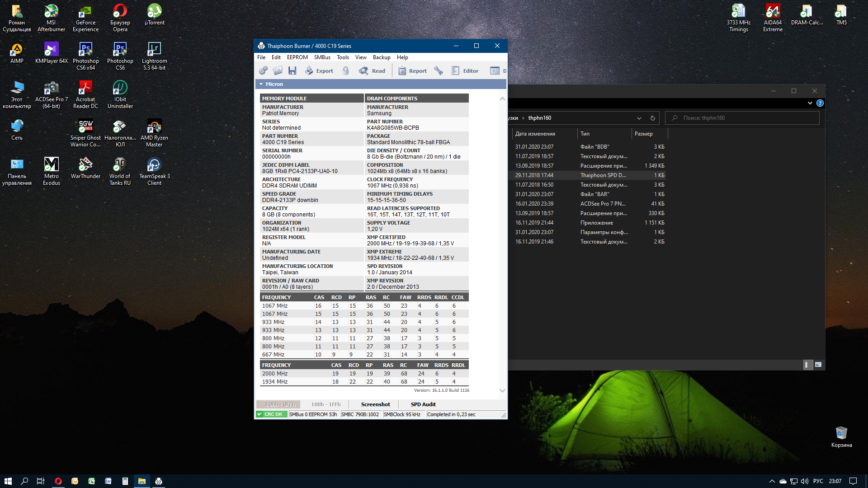
Task: Open the Editor from toolbar
Action: click(x=465, y=70)
